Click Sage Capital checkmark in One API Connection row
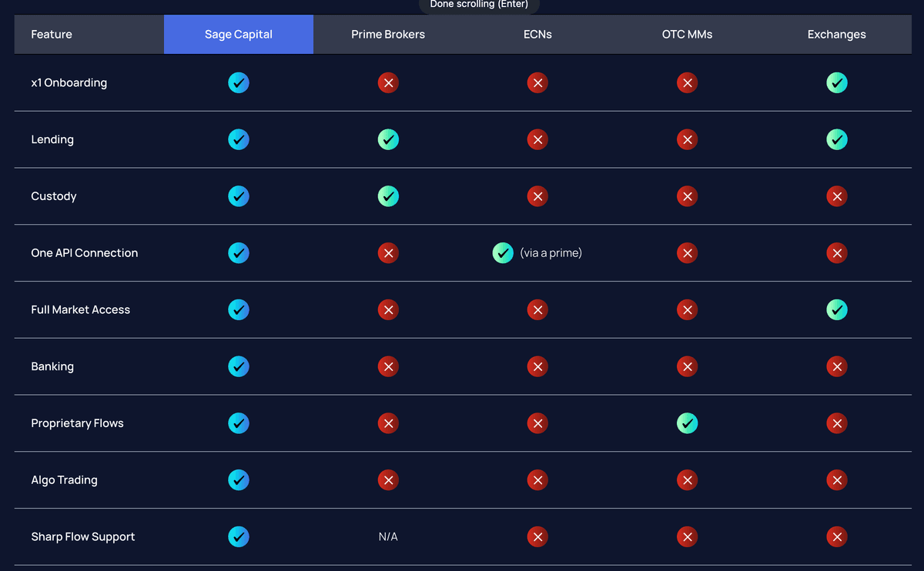This screenshot has height=571, width=924. pos(239,252)
